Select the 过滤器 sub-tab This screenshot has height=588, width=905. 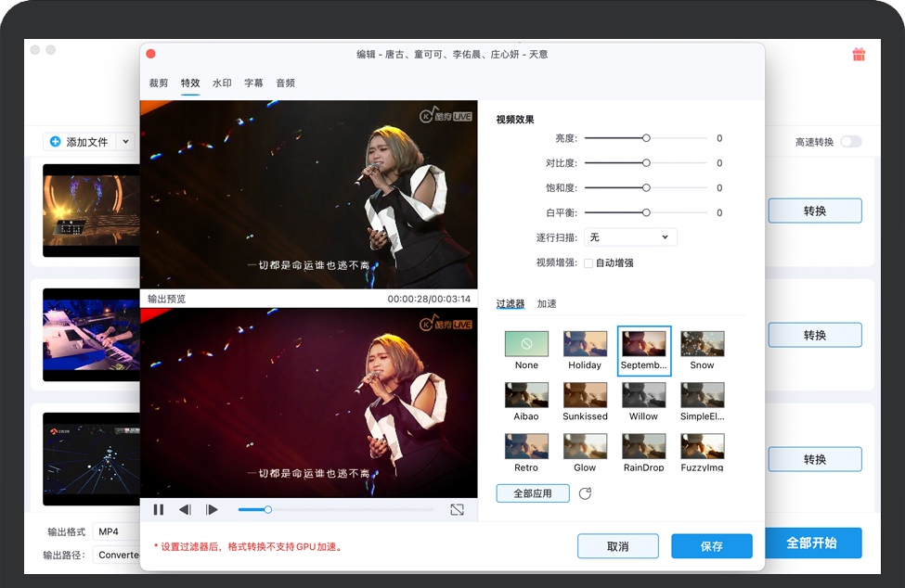(x=511, y=304)
